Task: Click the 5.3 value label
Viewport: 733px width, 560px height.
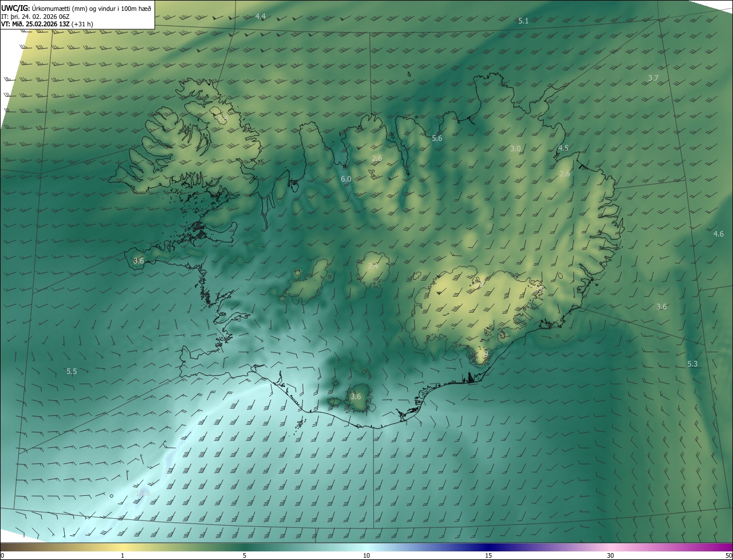Action: [692, 364]
